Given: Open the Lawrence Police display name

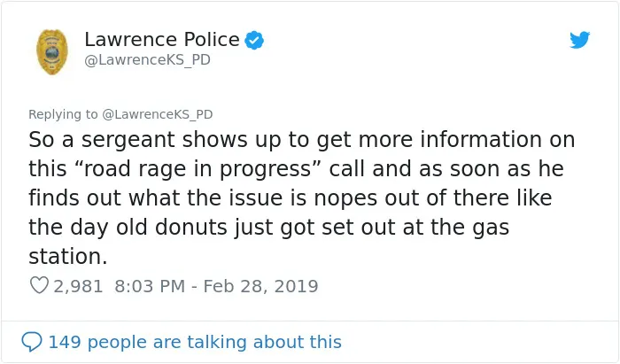Looking at the screenshot, I should click(x=162, y=40).
